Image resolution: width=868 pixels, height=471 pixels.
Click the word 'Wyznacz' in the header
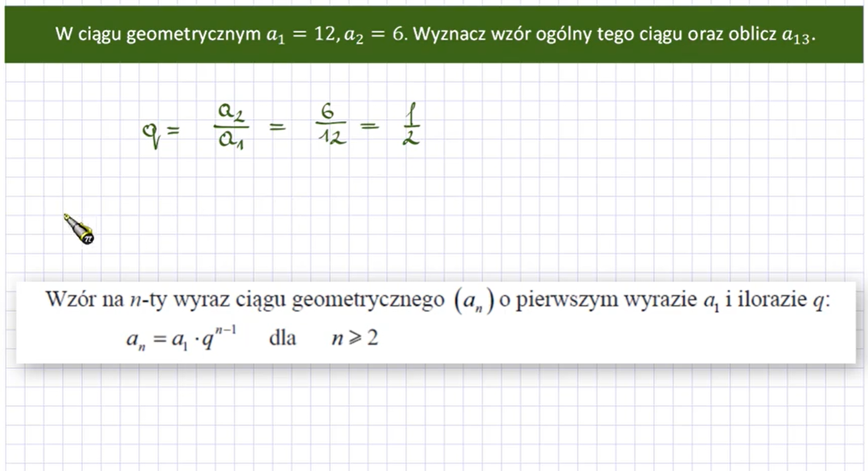pos(449,35)
